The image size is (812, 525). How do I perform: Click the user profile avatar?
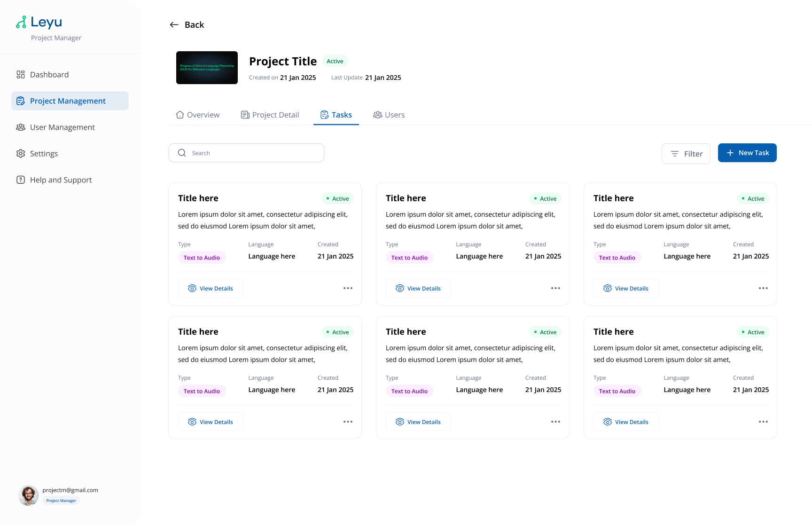[x=29, y=495]
